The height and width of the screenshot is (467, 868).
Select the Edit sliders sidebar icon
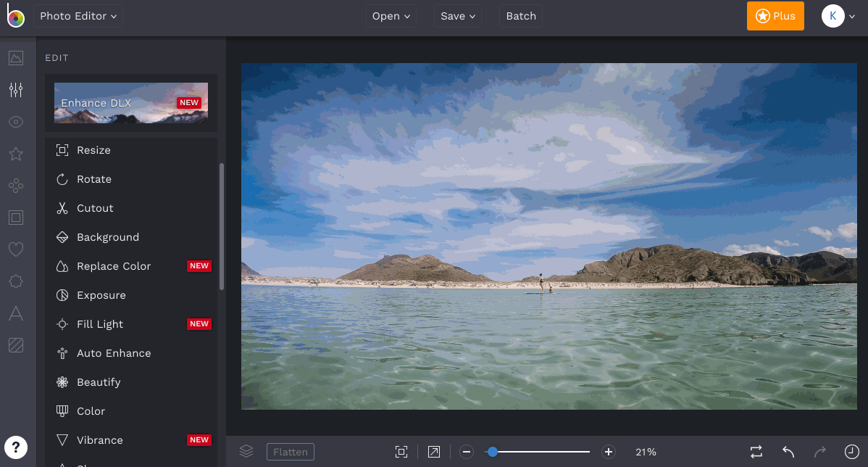click(x=16, y=90)
